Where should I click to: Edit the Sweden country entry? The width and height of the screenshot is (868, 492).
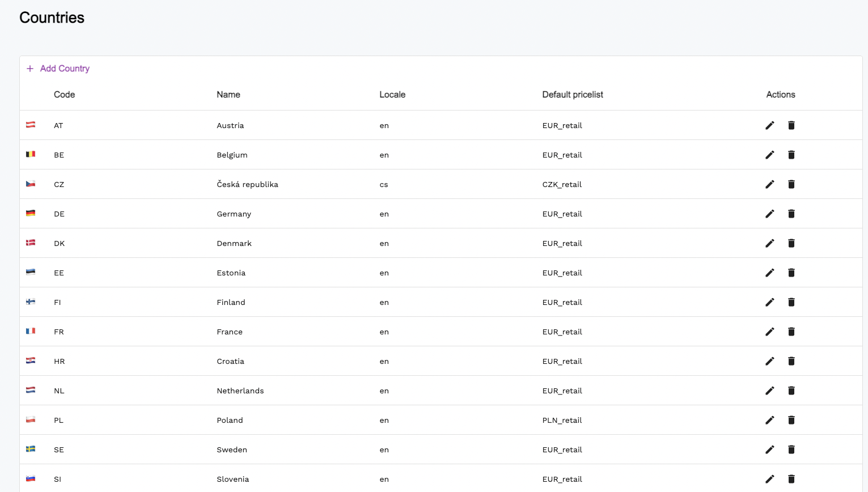coord(769,449)
